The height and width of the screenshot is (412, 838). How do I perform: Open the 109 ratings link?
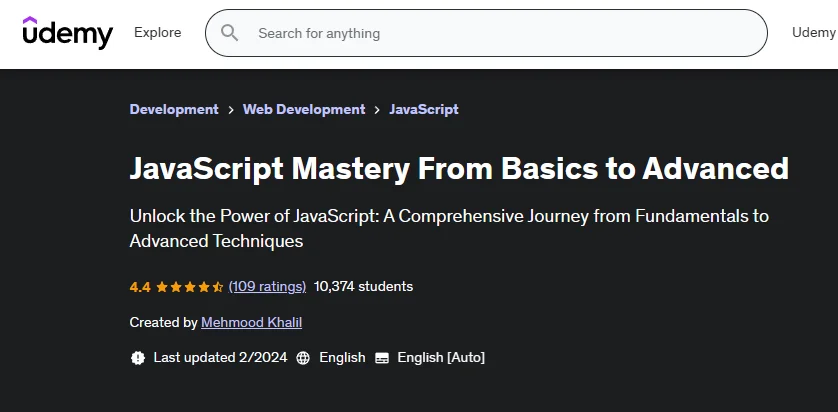[267, 286]
